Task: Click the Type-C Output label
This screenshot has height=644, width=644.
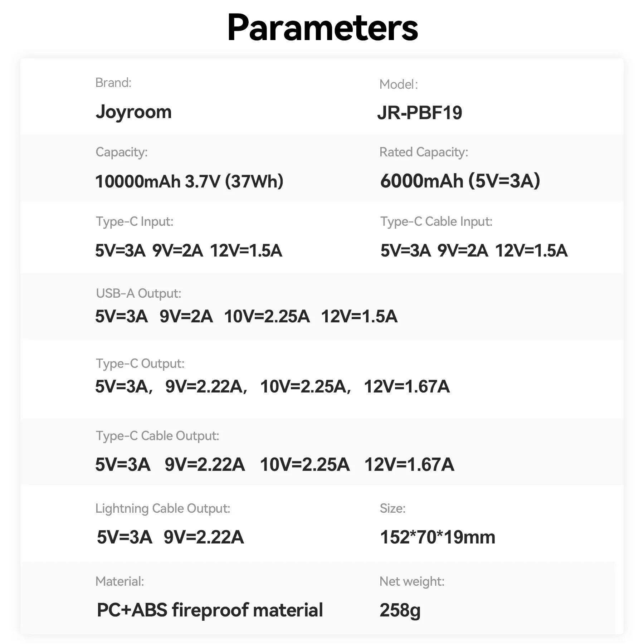Action: pyautogui.click(x=140, y=364)
